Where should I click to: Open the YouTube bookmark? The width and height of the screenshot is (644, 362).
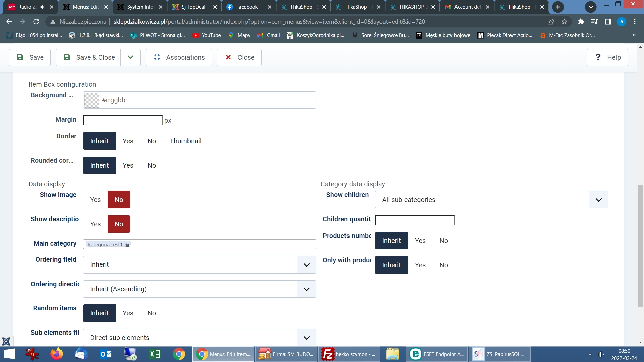click(207, 35)
